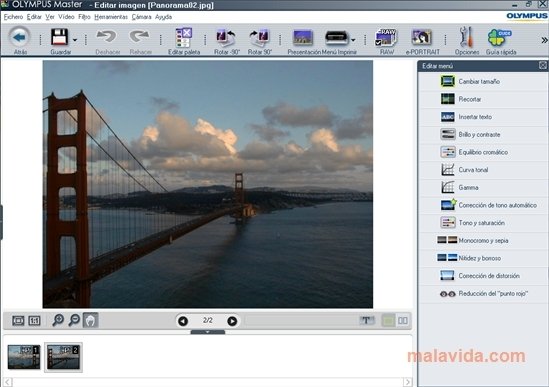Click the Corrección de tono automático icon

point(448,205)
